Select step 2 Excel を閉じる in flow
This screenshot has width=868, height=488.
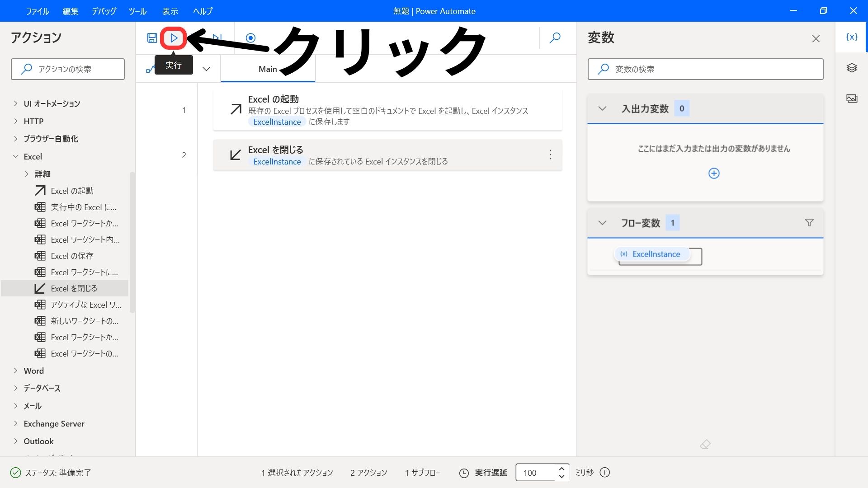point(387,155)
